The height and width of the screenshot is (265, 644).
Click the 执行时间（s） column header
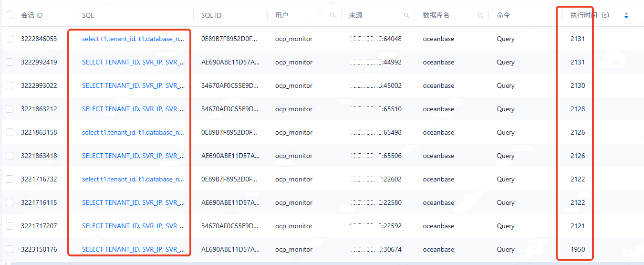[590, 15]
